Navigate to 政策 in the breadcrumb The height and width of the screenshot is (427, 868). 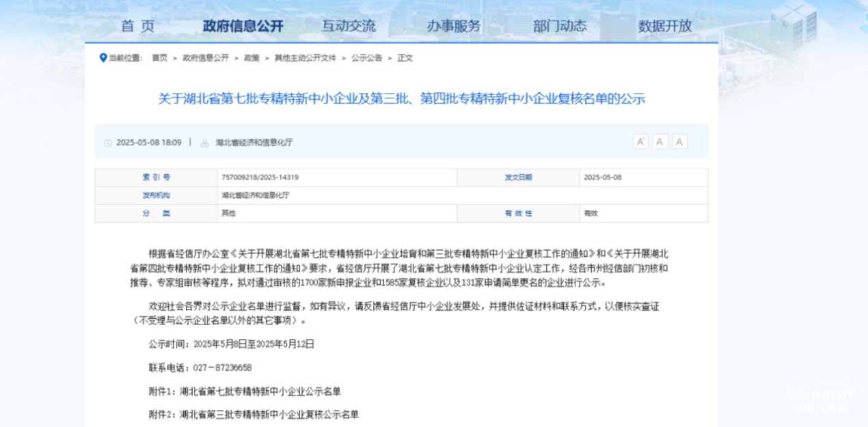(x=252, y=58)
